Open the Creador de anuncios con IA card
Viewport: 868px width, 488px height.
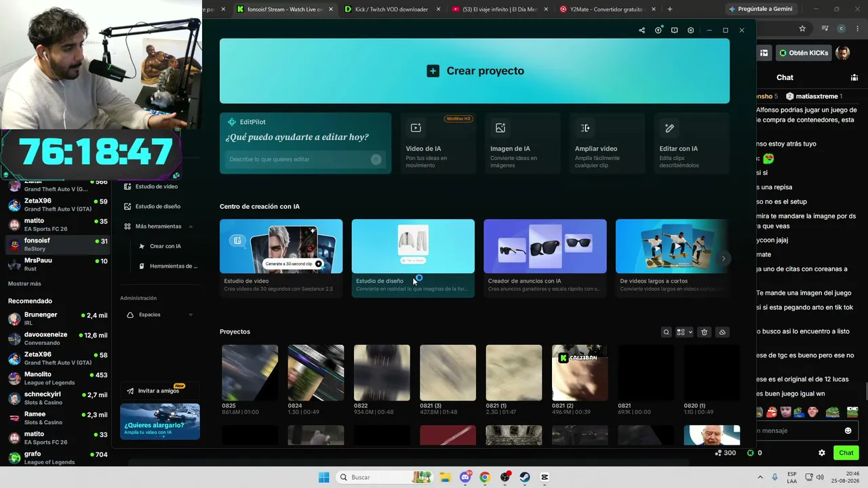(545, 258)
